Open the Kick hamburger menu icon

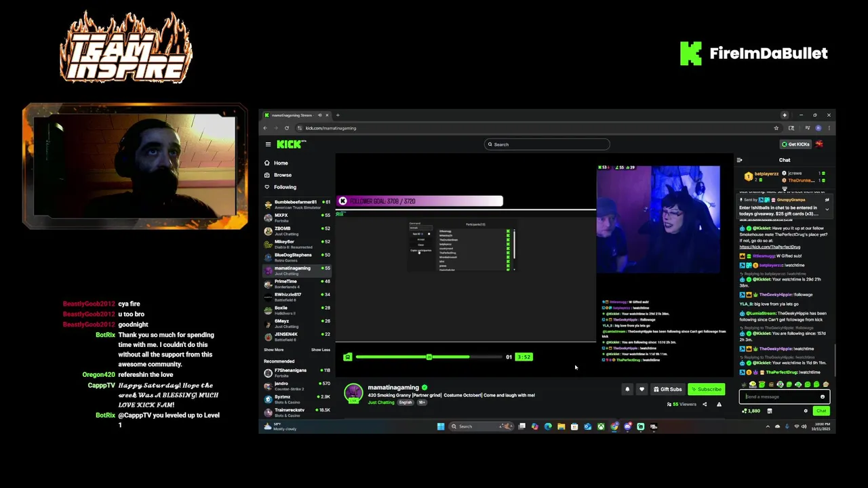pos(268,144)
